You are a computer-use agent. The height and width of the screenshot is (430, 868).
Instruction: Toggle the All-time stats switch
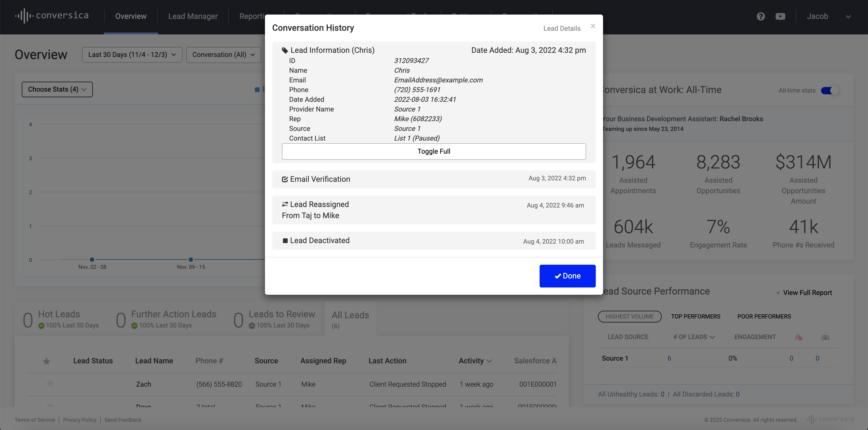click(x=829, y=90)
